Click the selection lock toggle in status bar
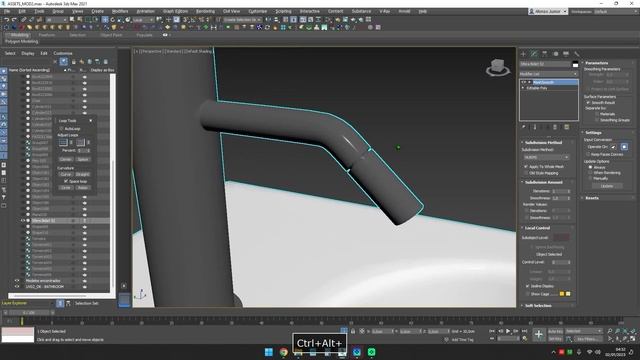 click(x=353, y=331)
